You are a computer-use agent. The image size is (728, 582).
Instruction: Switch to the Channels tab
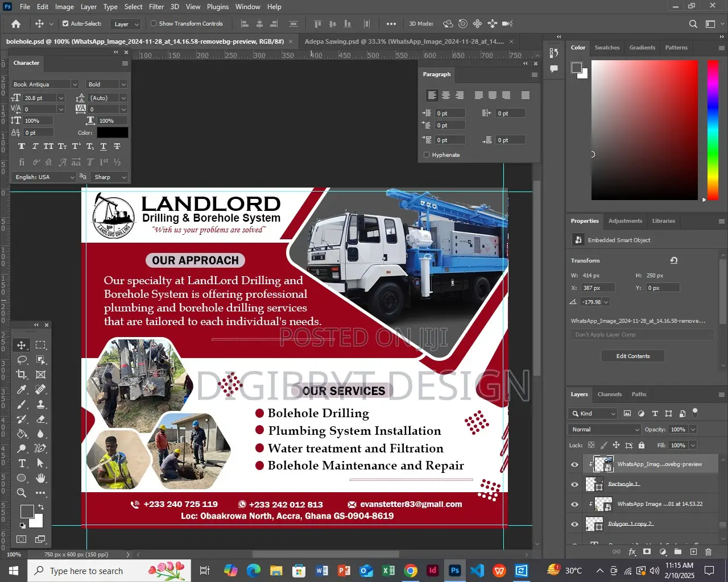(610, 394)
